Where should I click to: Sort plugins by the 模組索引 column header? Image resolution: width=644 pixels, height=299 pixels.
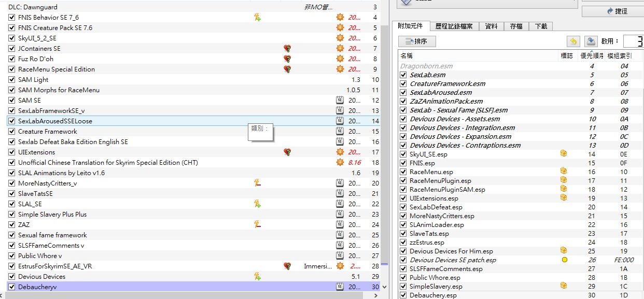(624, 55)
